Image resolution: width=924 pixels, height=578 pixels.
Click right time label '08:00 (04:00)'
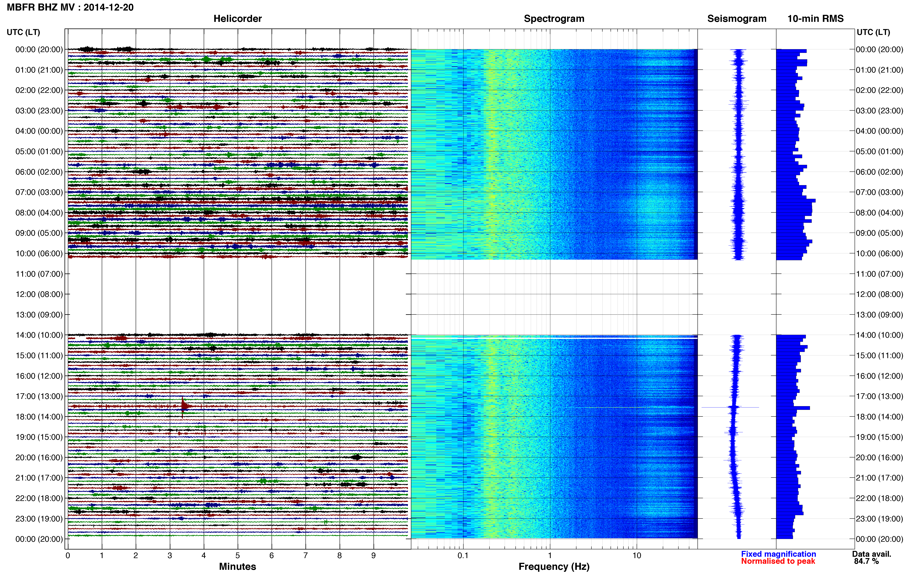[879, 213]
